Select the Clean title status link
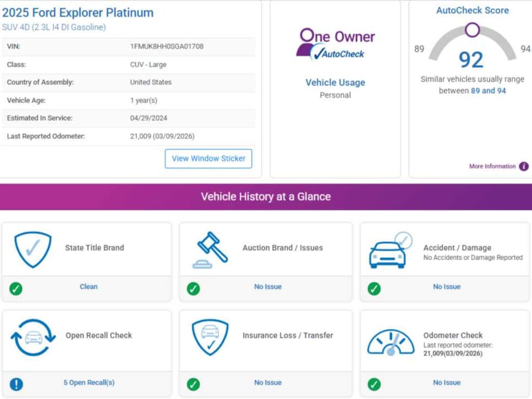 tap(88, 287)
